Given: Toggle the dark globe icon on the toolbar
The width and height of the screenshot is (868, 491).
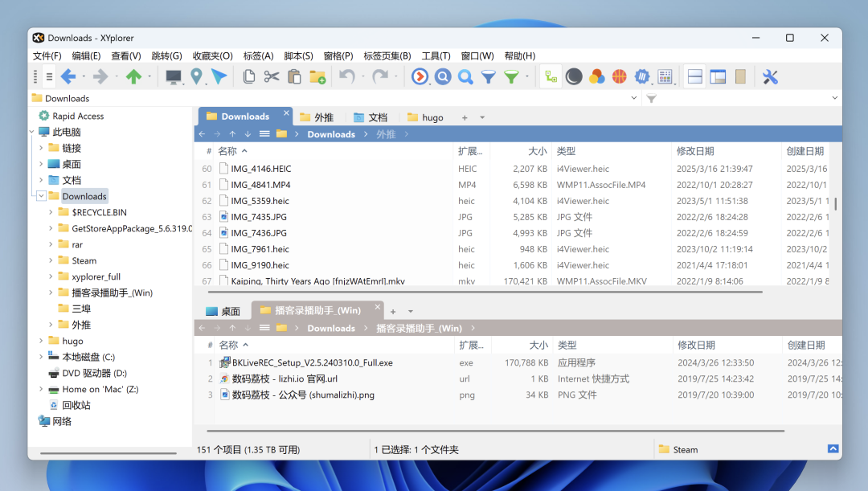Looking at the screenshot, I should 574,76.
